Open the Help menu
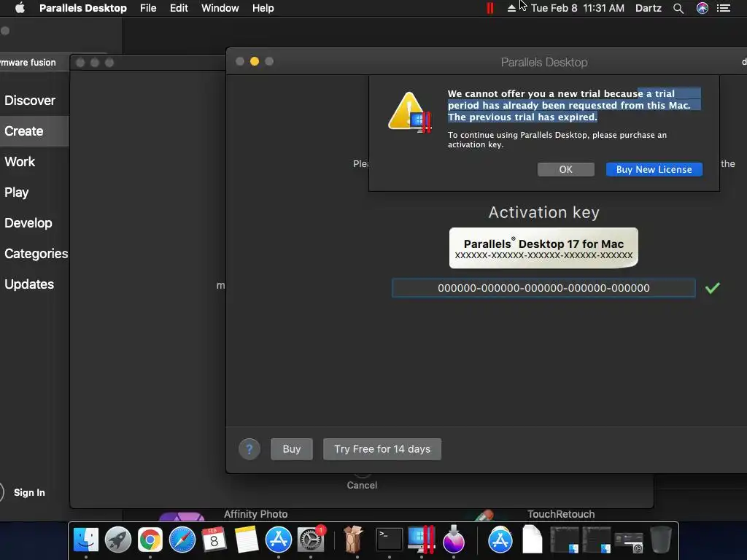The width and height of the screenshot is (747, 560). coord(263,8)
